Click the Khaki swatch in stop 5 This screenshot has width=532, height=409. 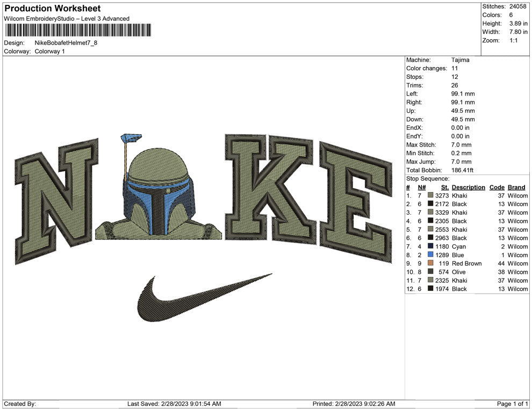[x=430, y=229]
